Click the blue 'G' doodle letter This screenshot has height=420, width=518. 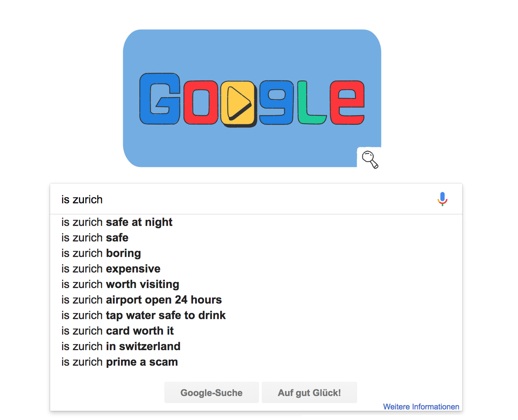coord(160,99)
